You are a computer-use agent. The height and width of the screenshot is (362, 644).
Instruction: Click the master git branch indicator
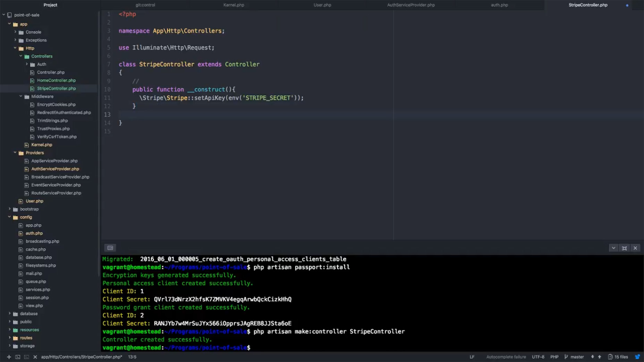click(574, 357)
